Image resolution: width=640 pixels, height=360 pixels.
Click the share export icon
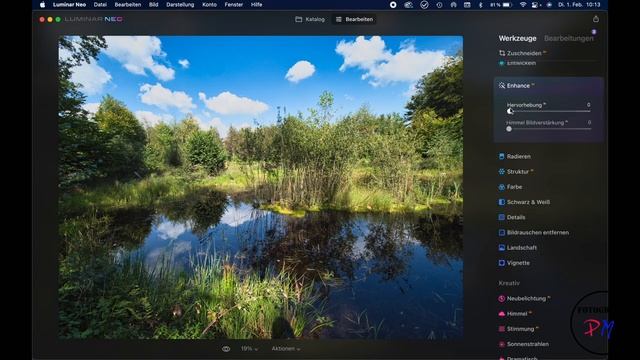point(596,19)
